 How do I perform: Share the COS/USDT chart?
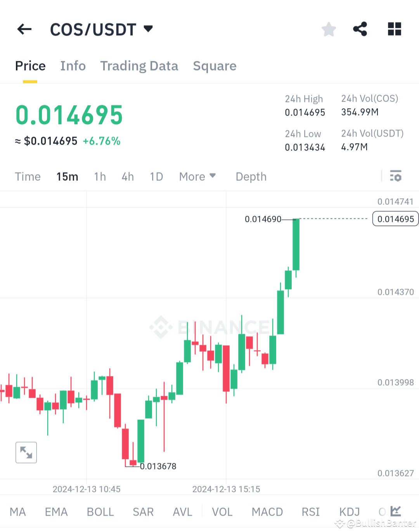360,28
